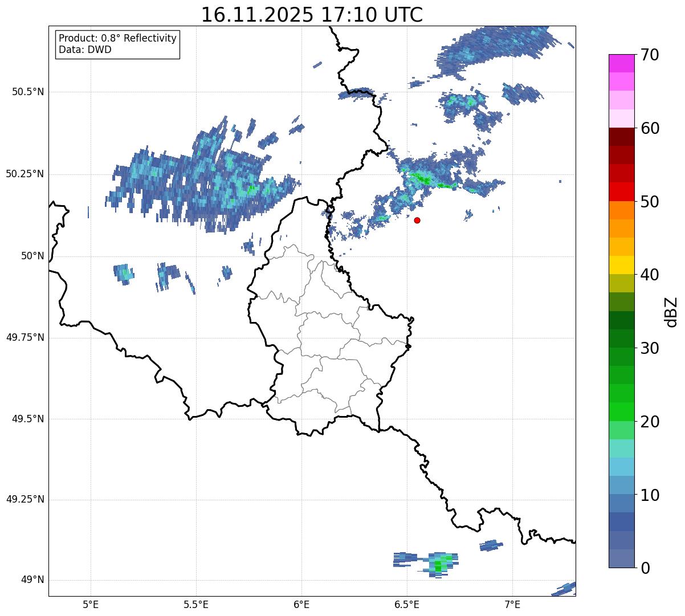Image resolution: width=685 pixels, height=616 pixels.
Task: Click the 50°N latitude label
Action: (32, 256)
